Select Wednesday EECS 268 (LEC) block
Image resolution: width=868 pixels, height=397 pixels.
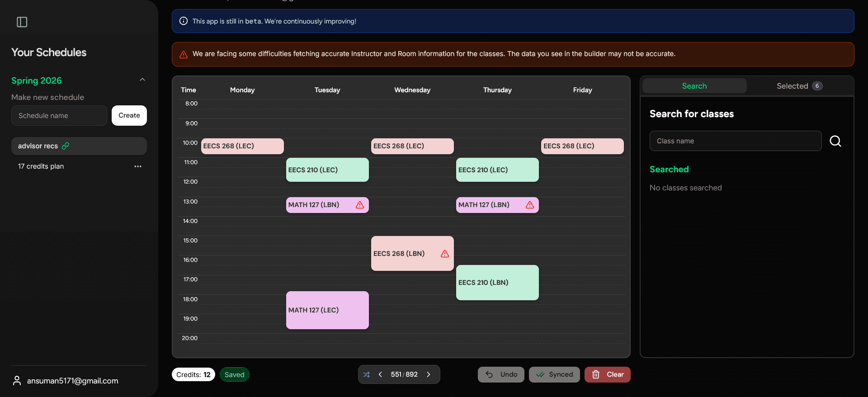pos(412,146)
